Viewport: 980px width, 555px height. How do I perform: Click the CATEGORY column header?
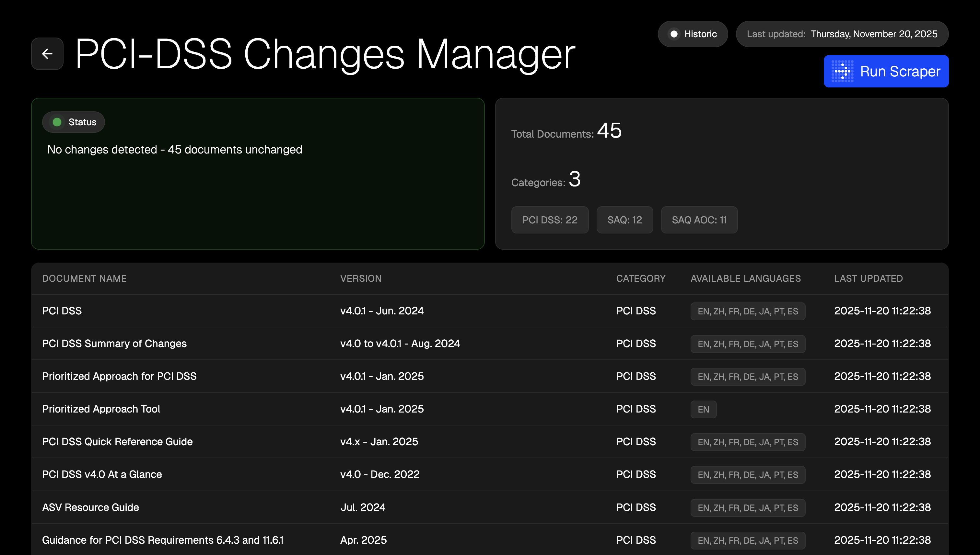(x=641, y=278)
